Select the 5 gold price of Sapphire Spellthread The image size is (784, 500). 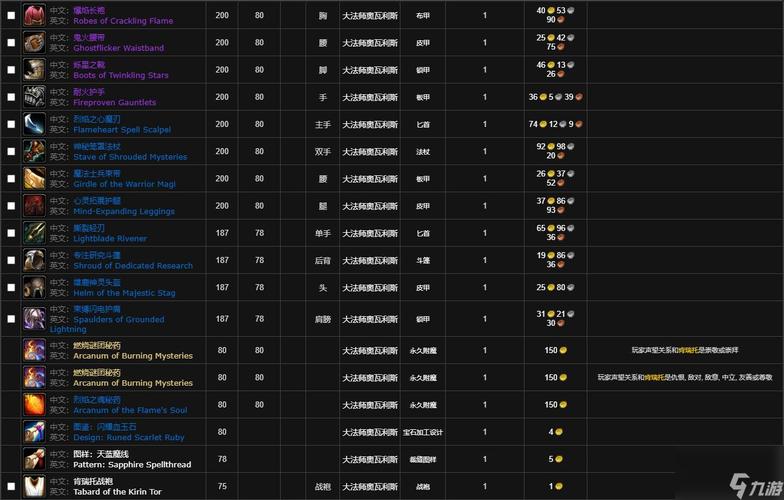coord(555,459)
